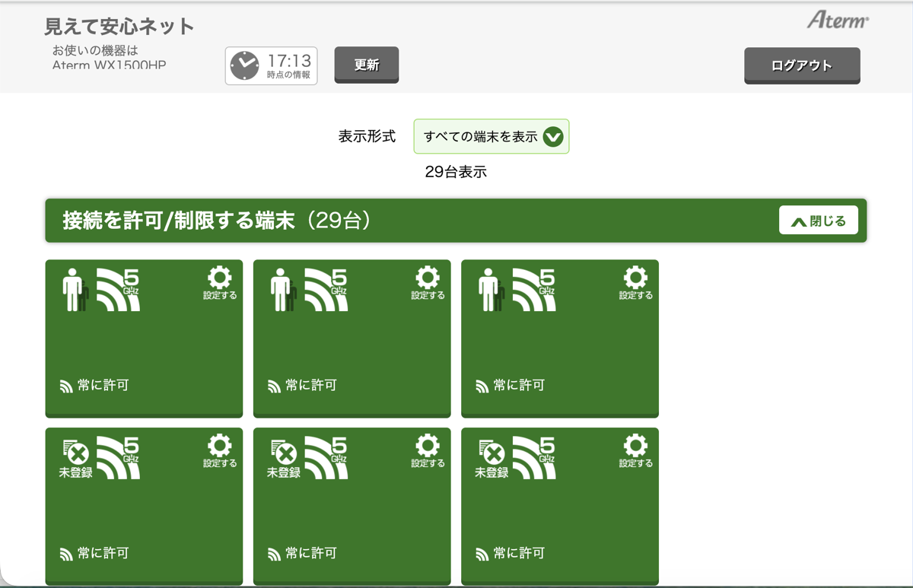
Task: Click 常に許可 status on first person-icon card
Action: tap(94, 386)
